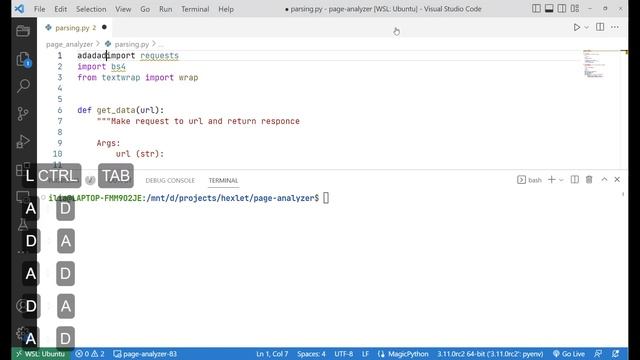Click the VS Code logo in the title bar
The width and height of the screenshot is (640, 360).
pyautogui.click(x=19, y=9)
